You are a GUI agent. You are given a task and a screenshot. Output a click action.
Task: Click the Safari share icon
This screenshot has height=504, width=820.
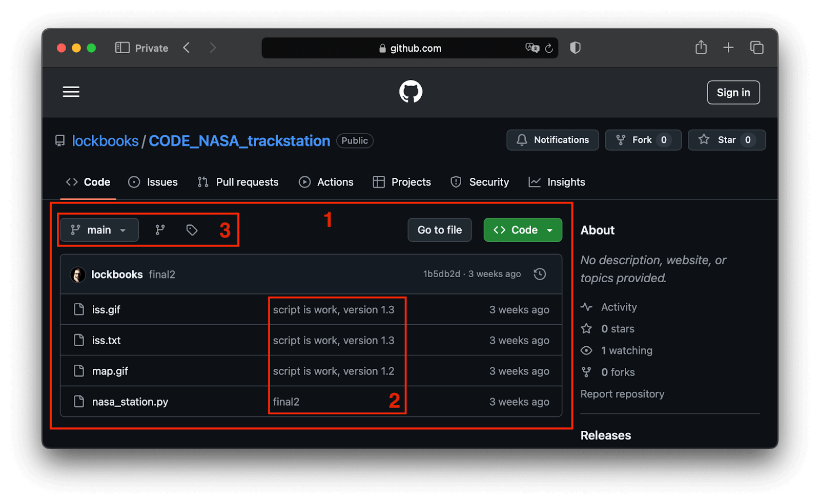701,47
